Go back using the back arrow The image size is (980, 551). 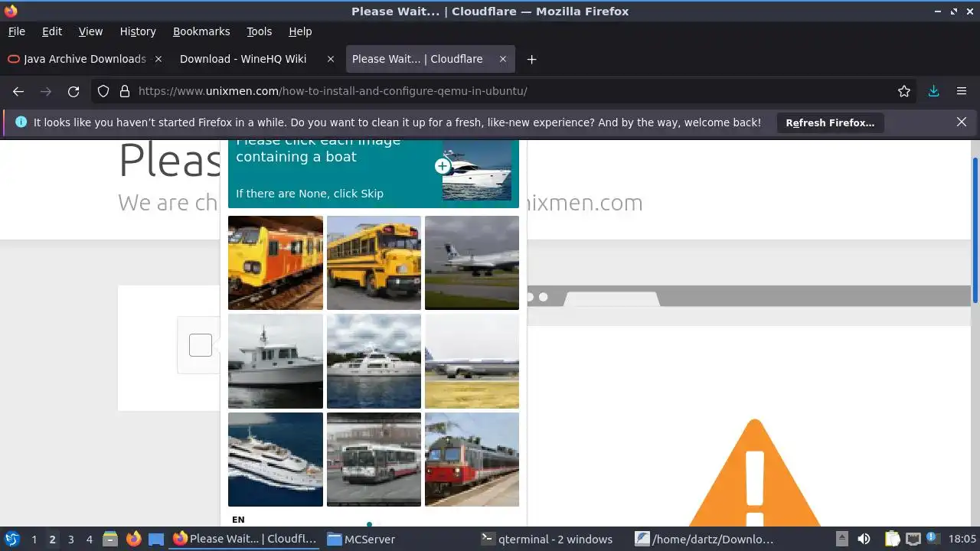pos(18,91)
